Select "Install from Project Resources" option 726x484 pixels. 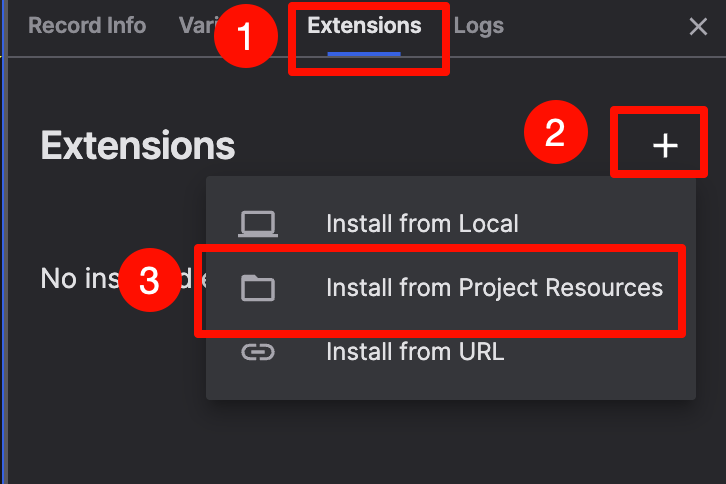[494, 288]
